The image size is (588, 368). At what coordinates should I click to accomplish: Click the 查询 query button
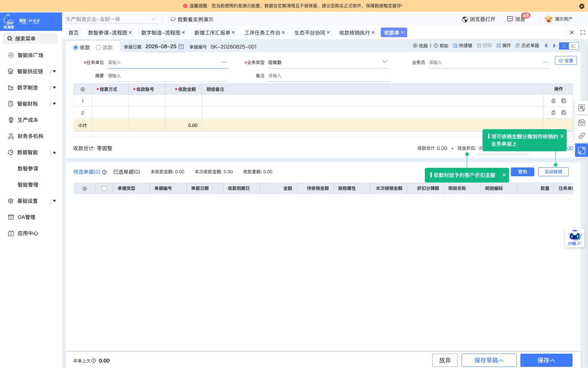523,172
